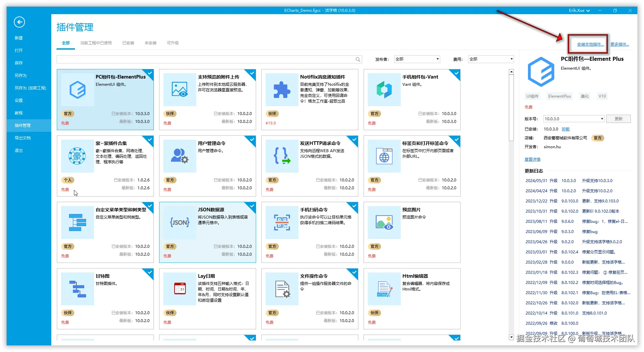This screenshot has width=644, height=352.
Task: Click 2024/05/31 changelog entry 10.0.3.0
Action: point(568,181)
